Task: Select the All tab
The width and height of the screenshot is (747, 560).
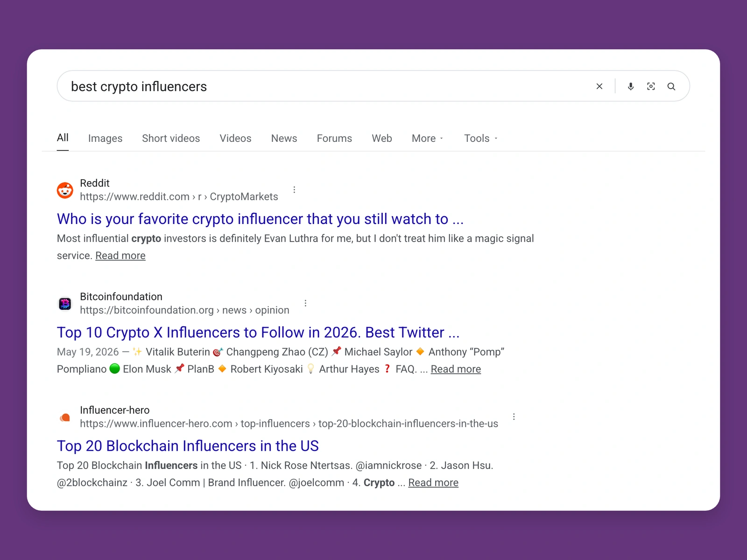Action: pyautogui.click(x=63, y=138)
